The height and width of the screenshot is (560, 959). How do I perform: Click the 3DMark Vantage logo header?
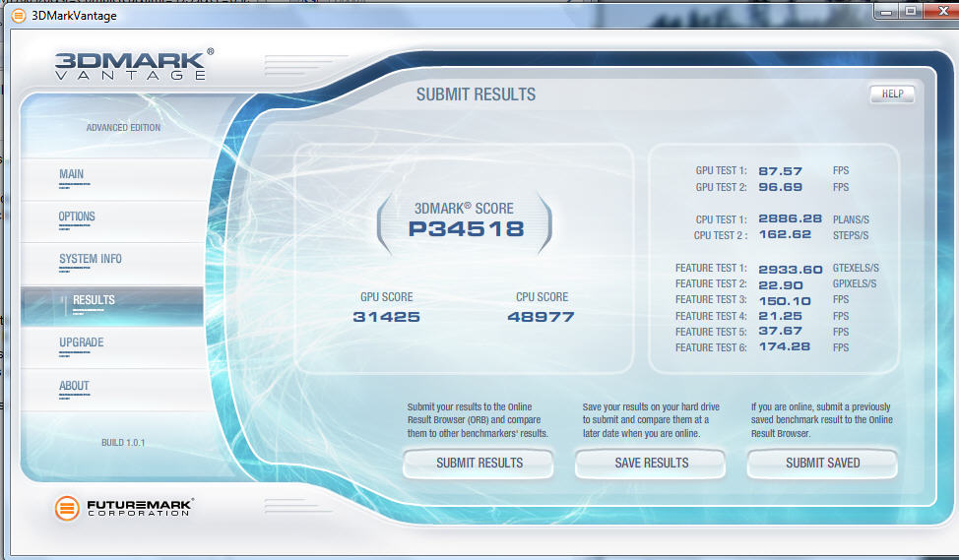(x=131, y=63)
